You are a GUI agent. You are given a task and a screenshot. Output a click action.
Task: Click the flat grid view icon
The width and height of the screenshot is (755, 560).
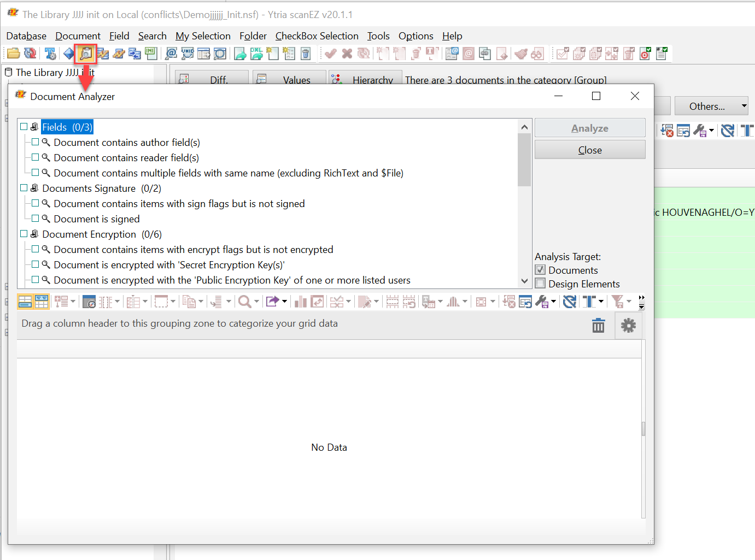pos(25,302)
